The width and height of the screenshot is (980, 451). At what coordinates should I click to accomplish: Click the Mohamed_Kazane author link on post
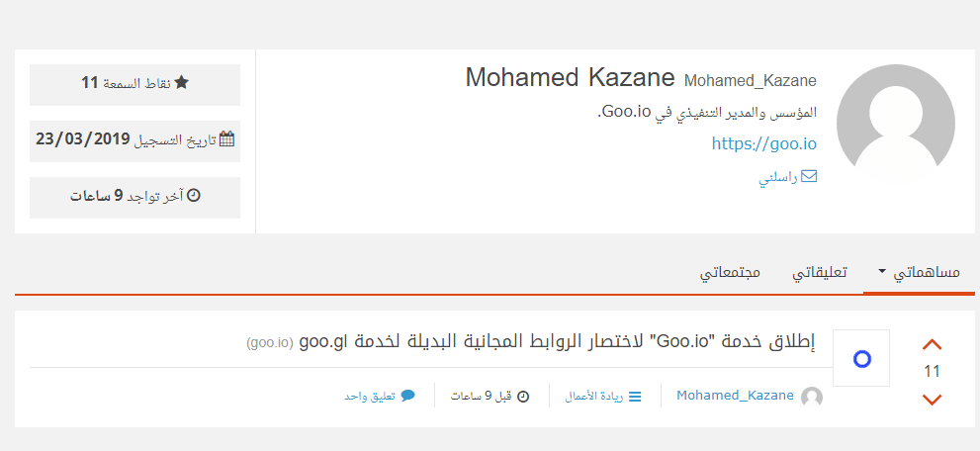[735, 396]
